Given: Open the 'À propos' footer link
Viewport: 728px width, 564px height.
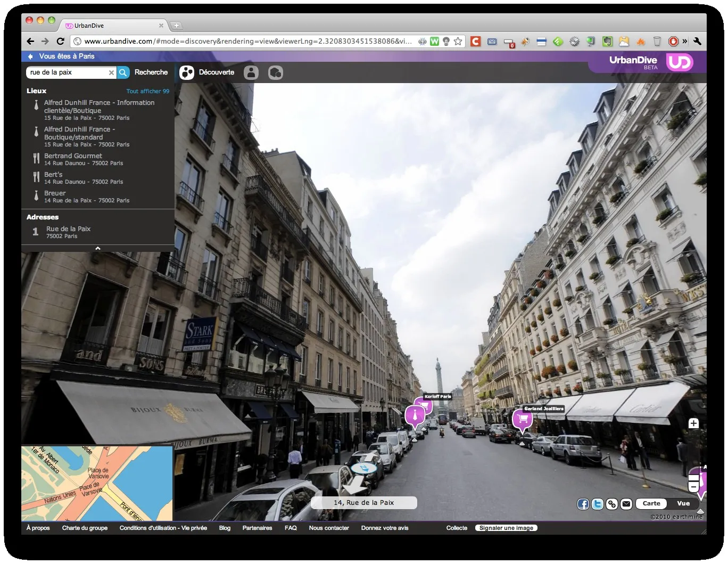Looking at the screenshot, I should (x=38, y=528).
